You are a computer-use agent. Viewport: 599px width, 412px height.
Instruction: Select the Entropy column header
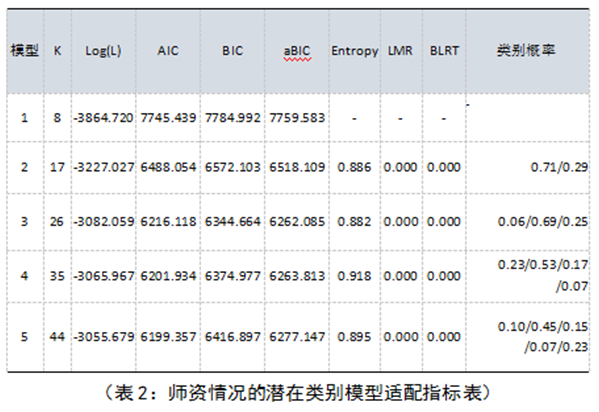coord(355,51)
